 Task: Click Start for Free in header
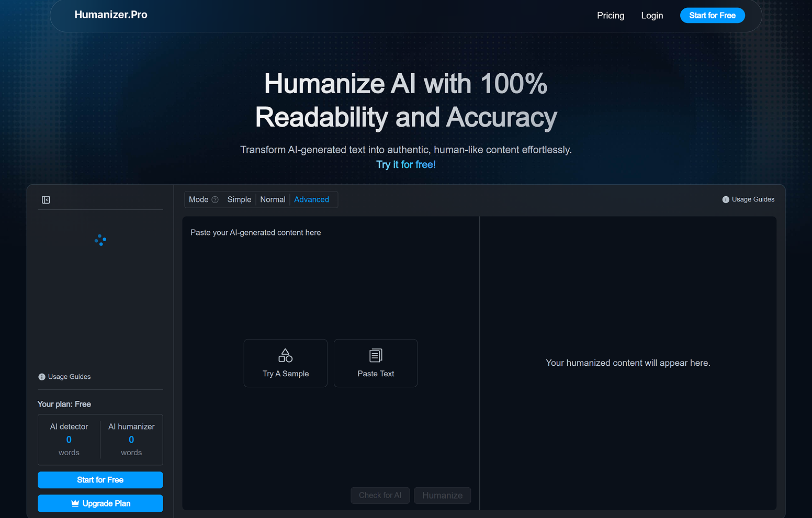tap(712, 16)
